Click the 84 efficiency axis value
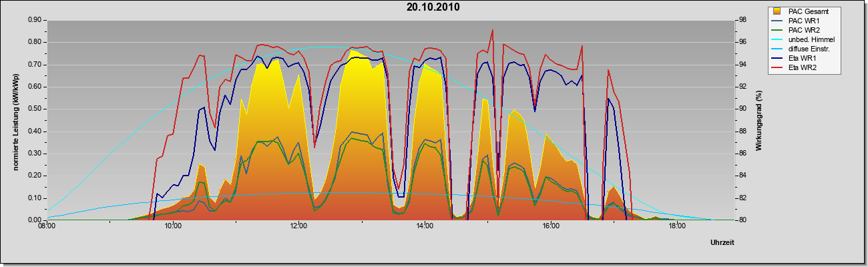The height and width of the screenshot is (267, 868). 742,176
